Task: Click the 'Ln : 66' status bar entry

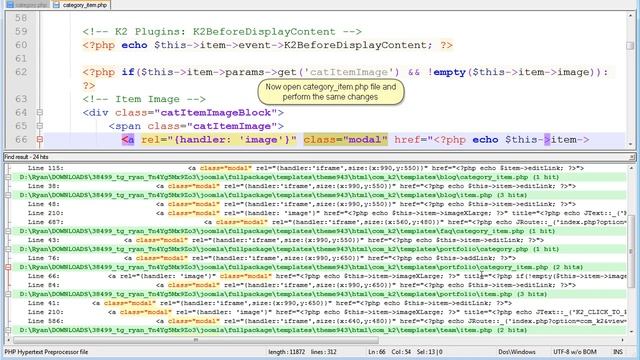Action: (x=377, y=352)
